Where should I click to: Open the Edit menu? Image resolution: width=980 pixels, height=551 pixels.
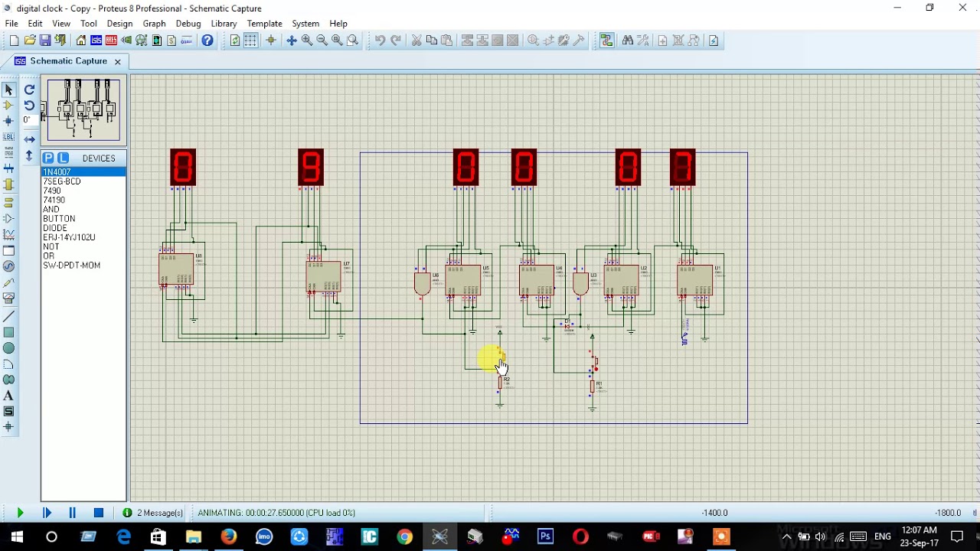coord(35,24)
